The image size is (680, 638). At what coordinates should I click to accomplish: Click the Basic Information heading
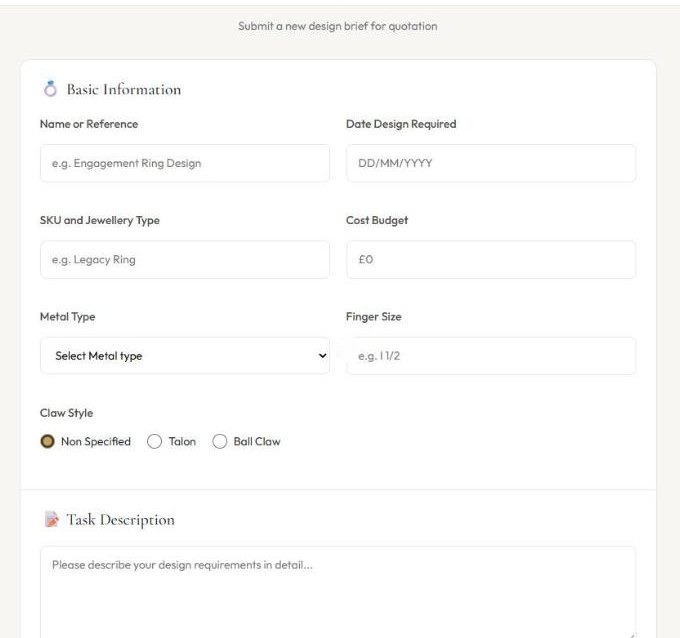pos(124,89)
